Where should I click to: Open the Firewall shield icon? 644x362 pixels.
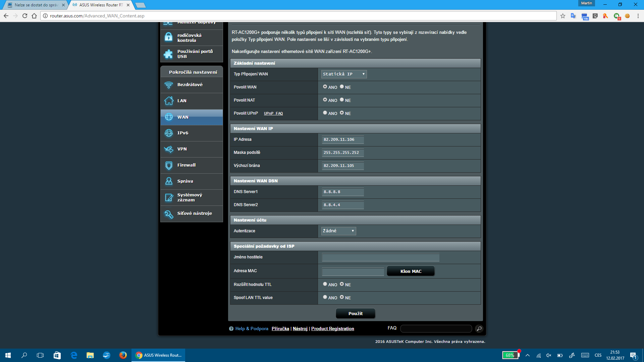tap(169, 165)
